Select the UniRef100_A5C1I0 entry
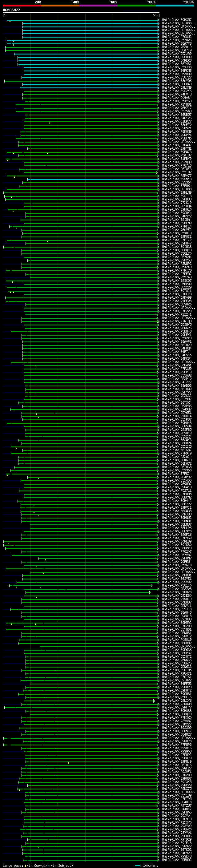The image size is (197, 868). pyautogui.click(x=177, y=585)
